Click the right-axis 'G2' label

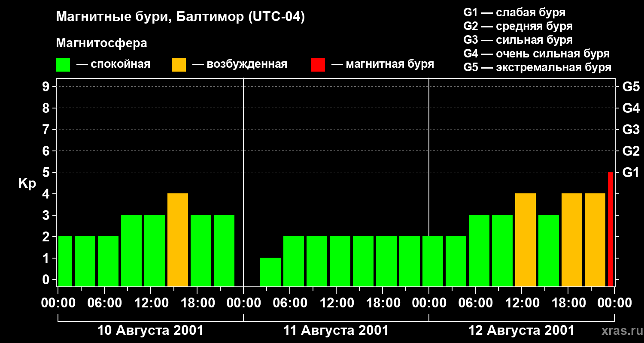[x=631, y=151]
